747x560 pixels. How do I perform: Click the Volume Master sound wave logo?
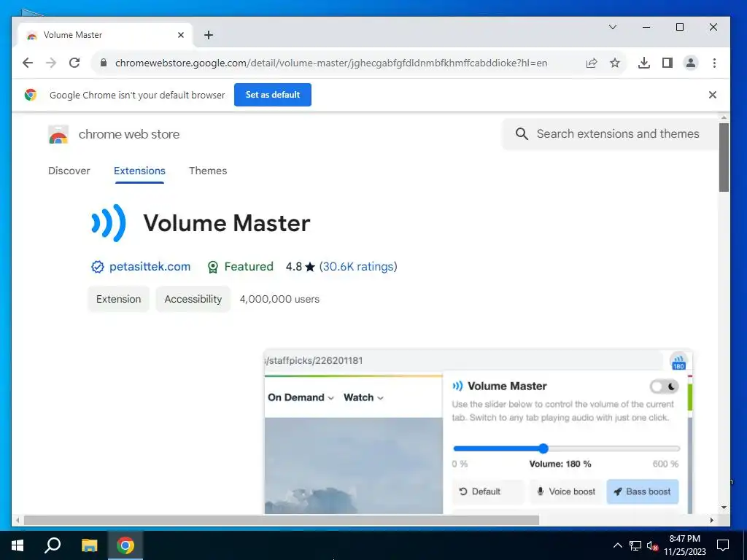[109, 223]
